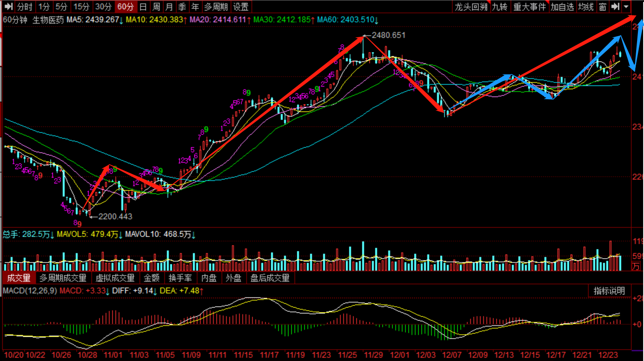Click the 龙头回溯 button
644x361 pixels.
(471, 7)
